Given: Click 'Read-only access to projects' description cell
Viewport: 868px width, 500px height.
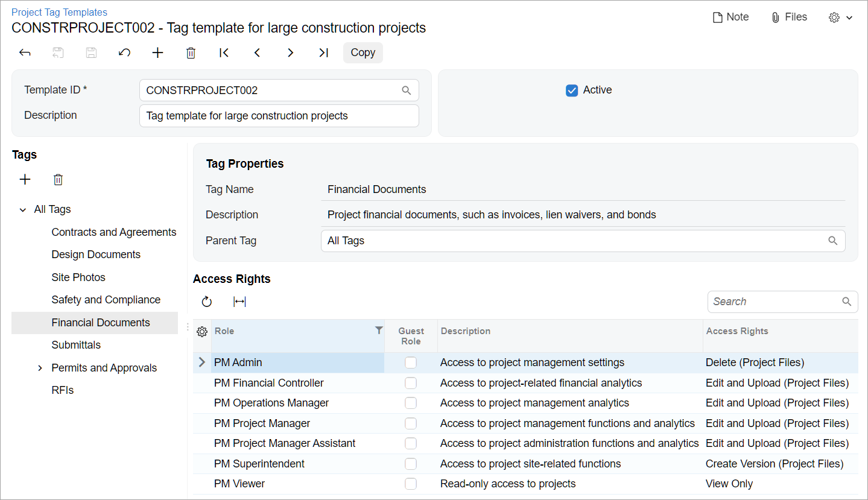Looking at the screenshot, I should coord(570,484).
